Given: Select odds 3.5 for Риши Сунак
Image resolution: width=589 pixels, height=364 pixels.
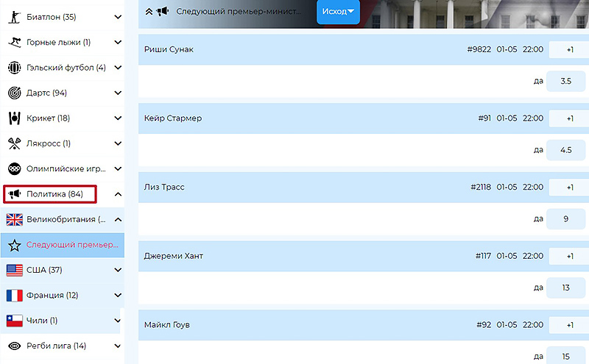Looking at the screenshot, I should point(565,81).
